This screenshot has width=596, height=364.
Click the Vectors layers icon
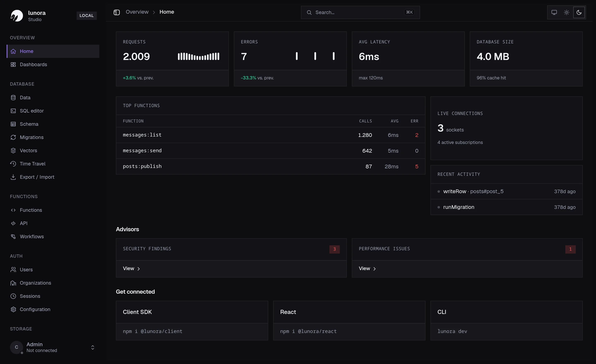(x=13, y=151)
